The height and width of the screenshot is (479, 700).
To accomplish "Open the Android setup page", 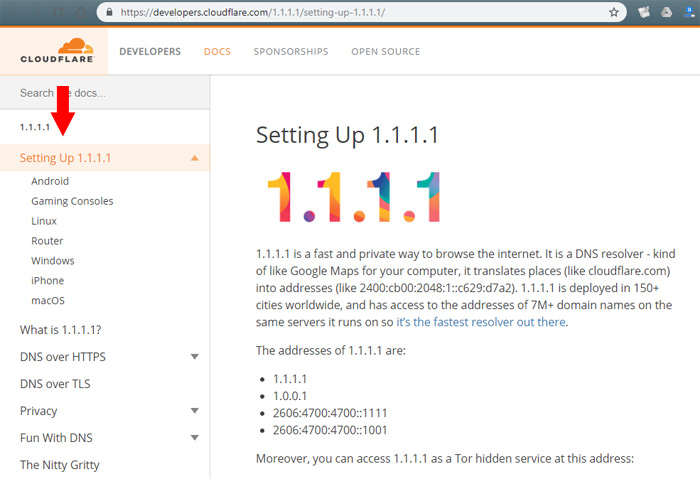I will pos(50,181).
